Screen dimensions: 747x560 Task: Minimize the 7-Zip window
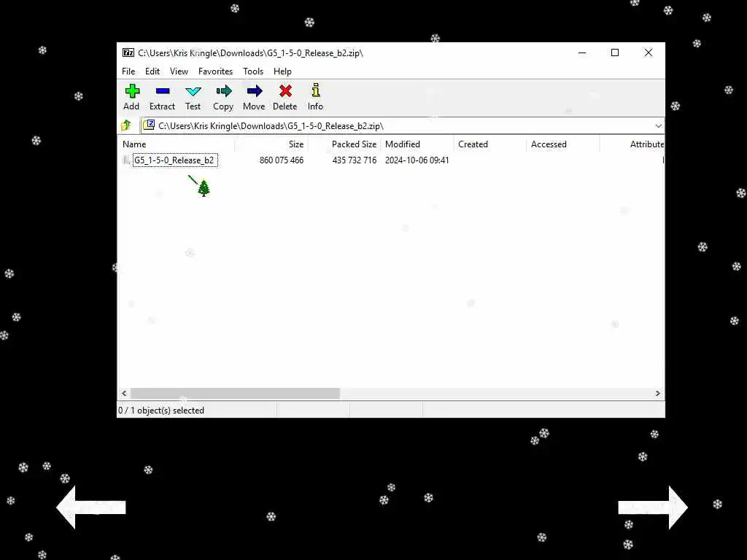click(582, 52)
